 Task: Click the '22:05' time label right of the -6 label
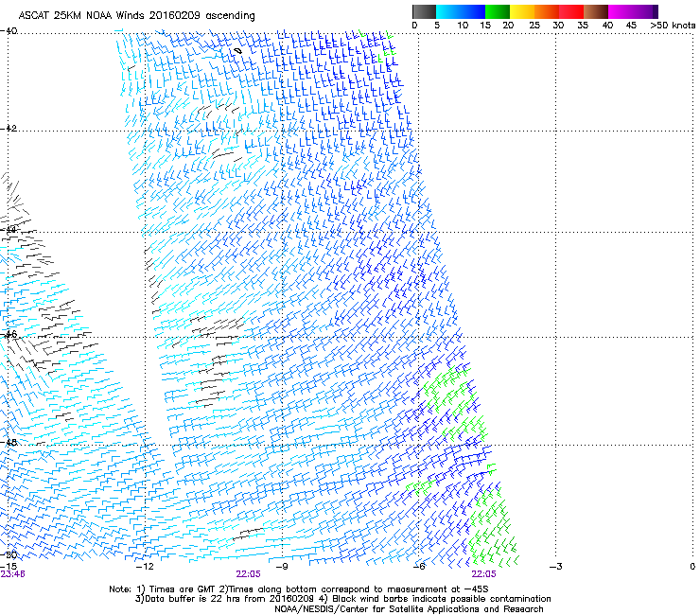[484, 574]
